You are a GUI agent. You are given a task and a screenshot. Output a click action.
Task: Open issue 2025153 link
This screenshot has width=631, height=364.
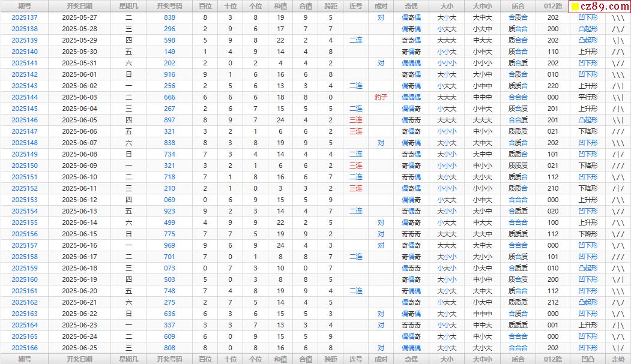coord(25,200)
